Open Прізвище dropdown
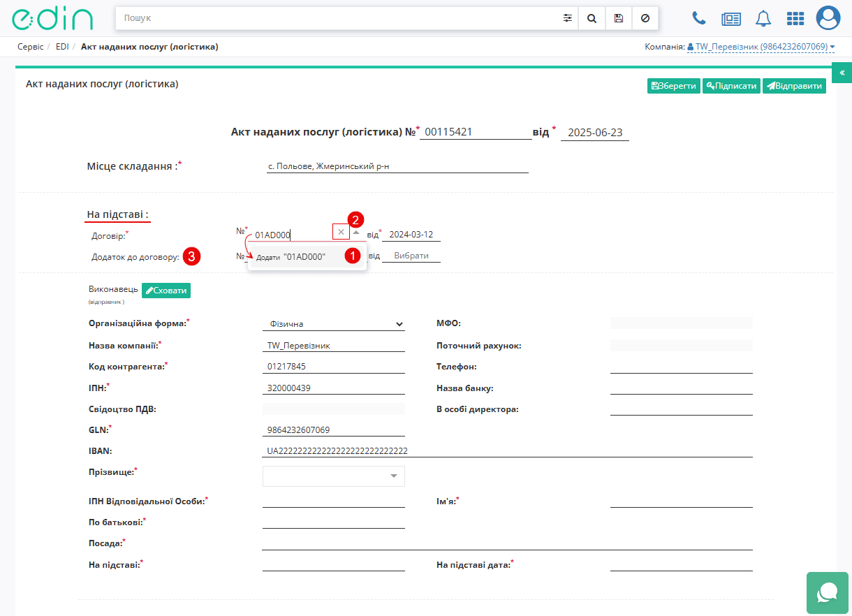The image size is (852, 616). coord(334,476)
